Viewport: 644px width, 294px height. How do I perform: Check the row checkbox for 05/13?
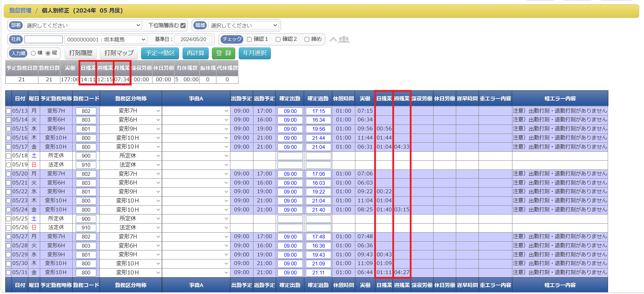[9, 111]
